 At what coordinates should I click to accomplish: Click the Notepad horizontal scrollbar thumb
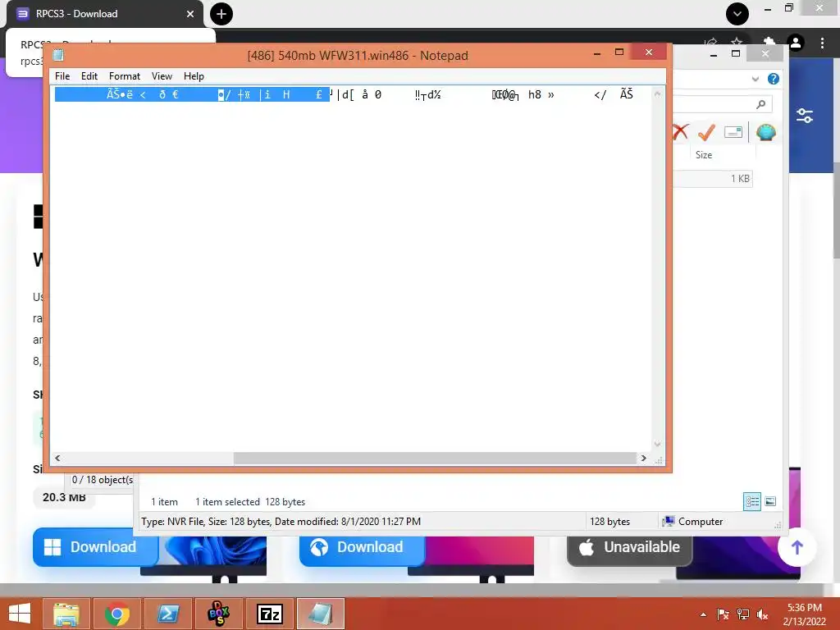[x=435, y=458]
